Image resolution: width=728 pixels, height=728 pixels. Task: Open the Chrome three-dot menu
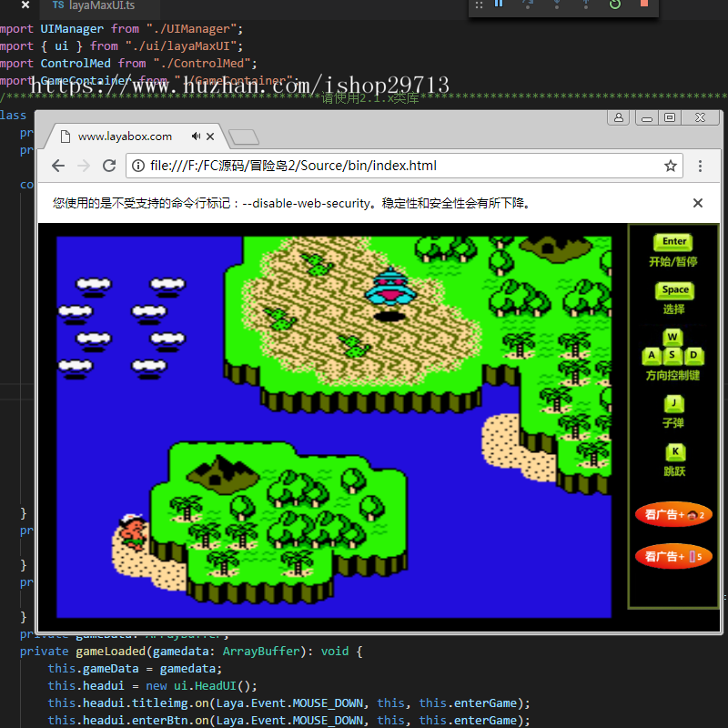tap(700, 167)
